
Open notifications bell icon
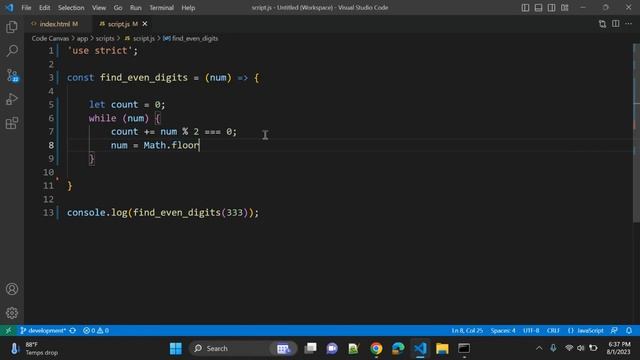click(629, 330)
